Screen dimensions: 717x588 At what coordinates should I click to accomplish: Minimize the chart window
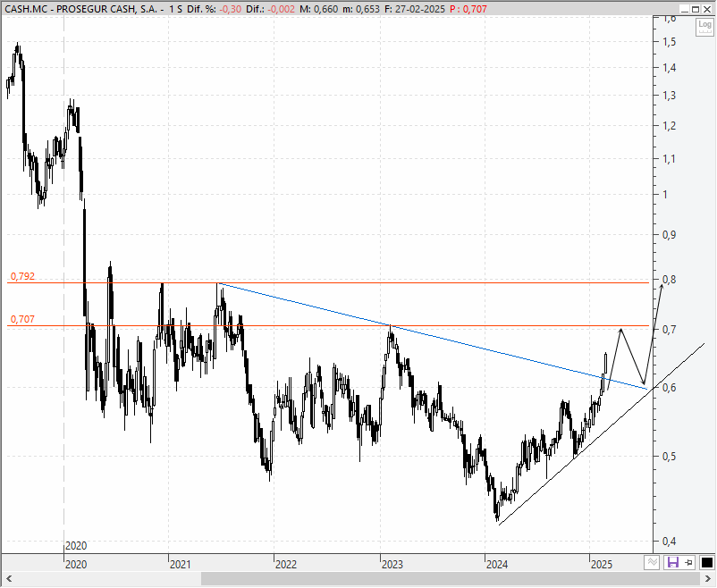pos(684,9)
